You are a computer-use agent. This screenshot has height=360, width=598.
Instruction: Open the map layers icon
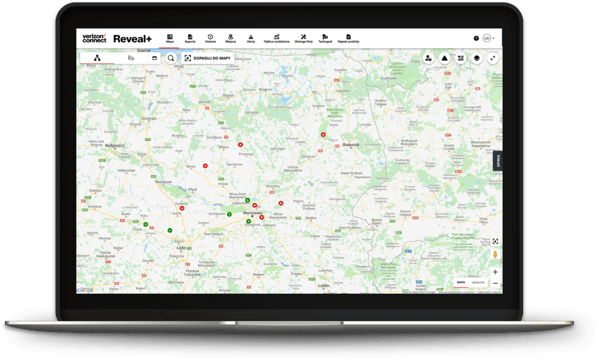coord(477,58)
